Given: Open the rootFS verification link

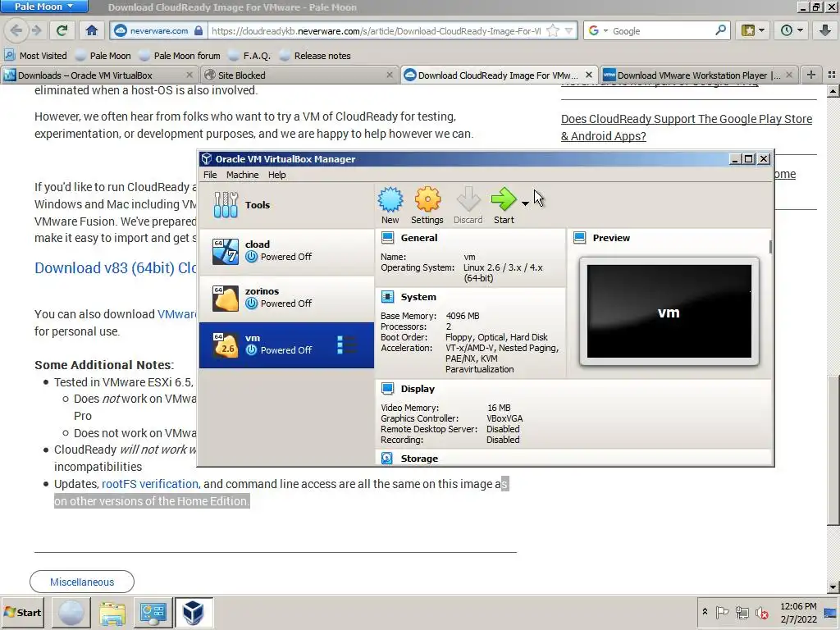Looking at the screenshot, I should [150, 484].
